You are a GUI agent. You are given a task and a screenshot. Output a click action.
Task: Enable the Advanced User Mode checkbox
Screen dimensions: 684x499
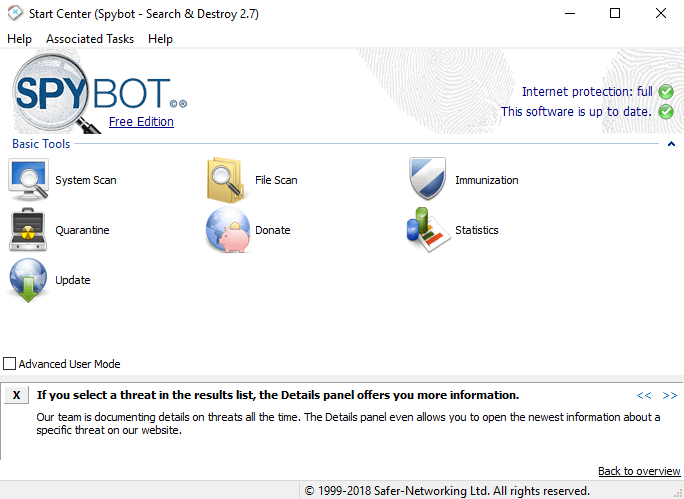9,363
